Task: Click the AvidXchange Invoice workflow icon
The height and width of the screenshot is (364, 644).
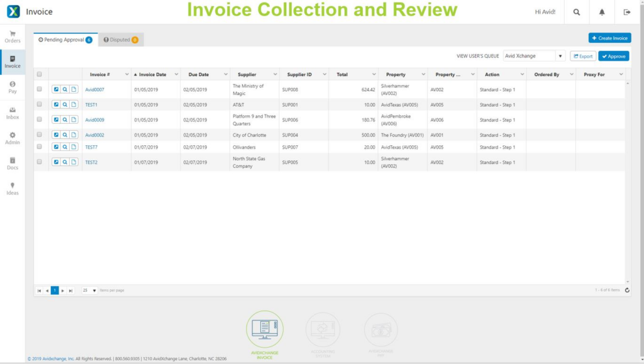Action: click(265, 329)
